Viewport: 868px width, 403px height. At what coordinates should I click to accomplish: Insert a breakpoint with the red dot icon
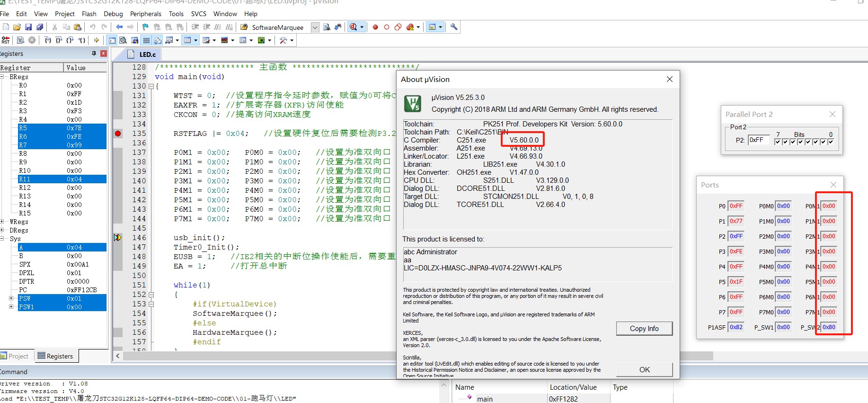coord(375,27)
